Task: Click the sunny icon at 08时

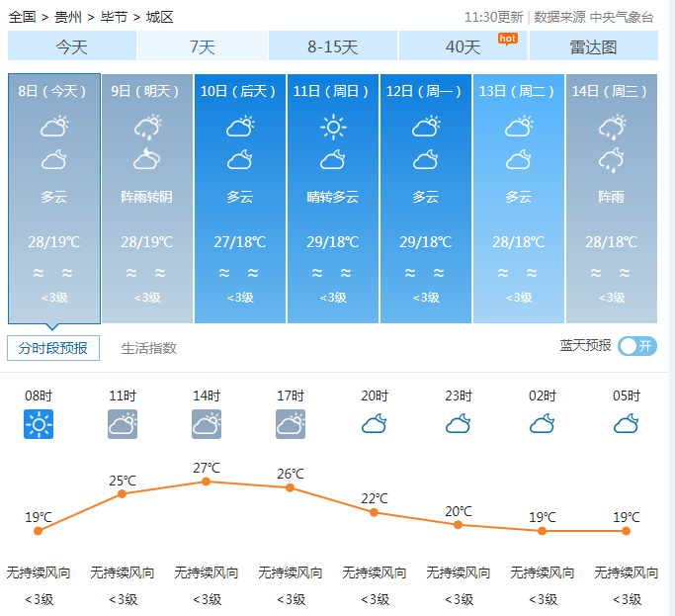Action: coord(39,424)
